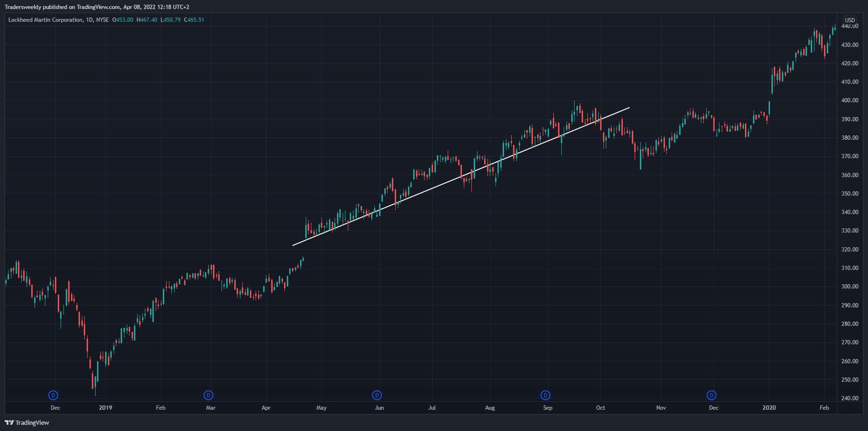Click the Feb label right after 2020
Viewport: 868px width, 431px height.
(x=824, y=408)
